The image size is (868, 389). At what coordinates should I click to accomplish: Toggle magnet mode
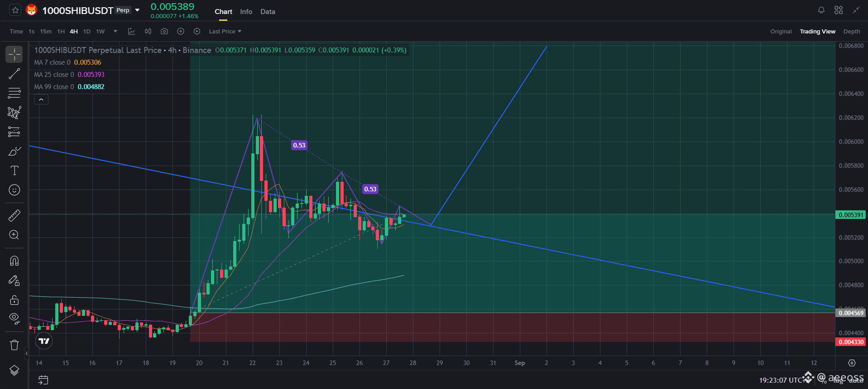pyautogui.click(x=14, y=261)
